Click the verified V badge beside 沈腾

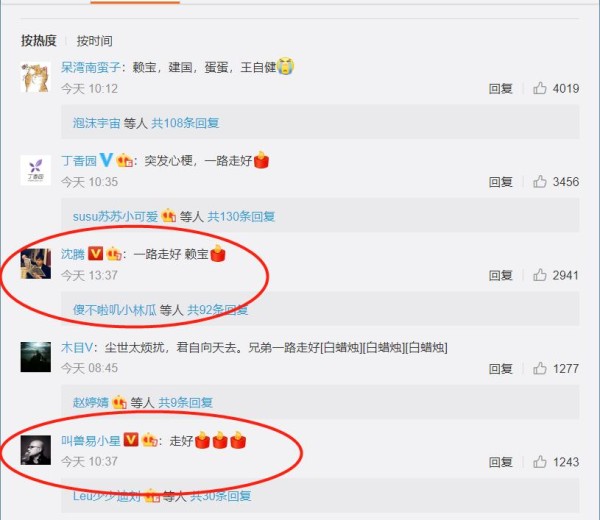pyautogui.click(x=95, y=254)
